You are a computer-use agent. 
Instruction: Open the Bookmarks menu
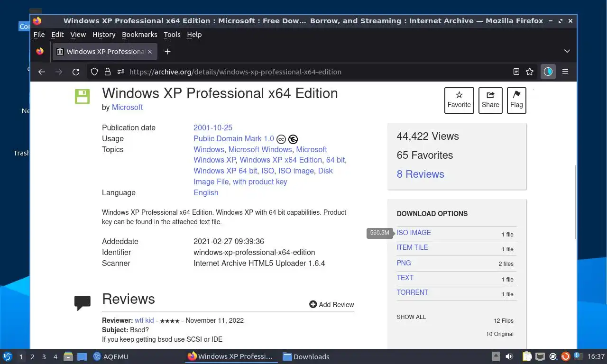pyautogui.click(x=139, y=35)
